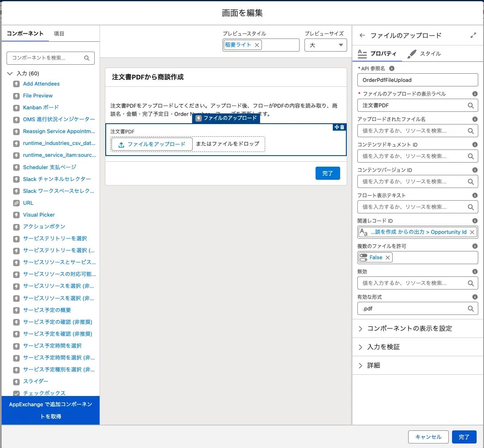Click the Kanban ボード component icon
The height and width of the screenshot is (448, 484).
click(16, 108)
